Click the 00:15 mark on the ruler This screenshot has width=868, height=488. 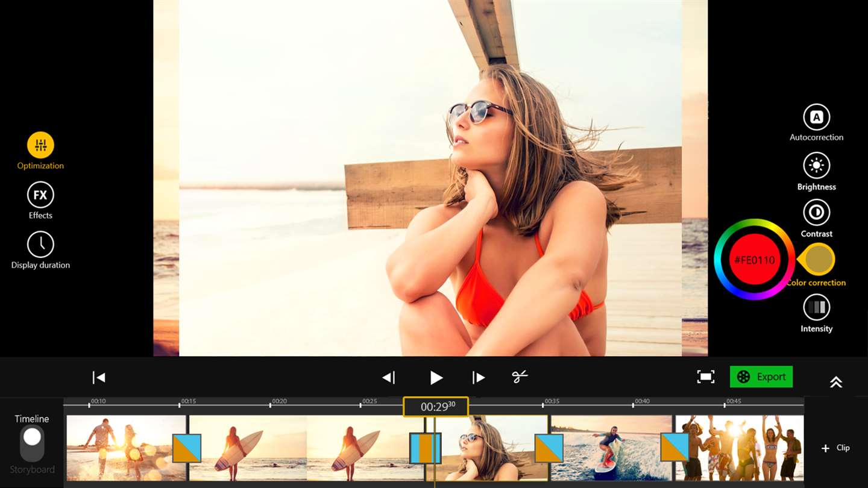pyautogui.click(x=189, y=401)
